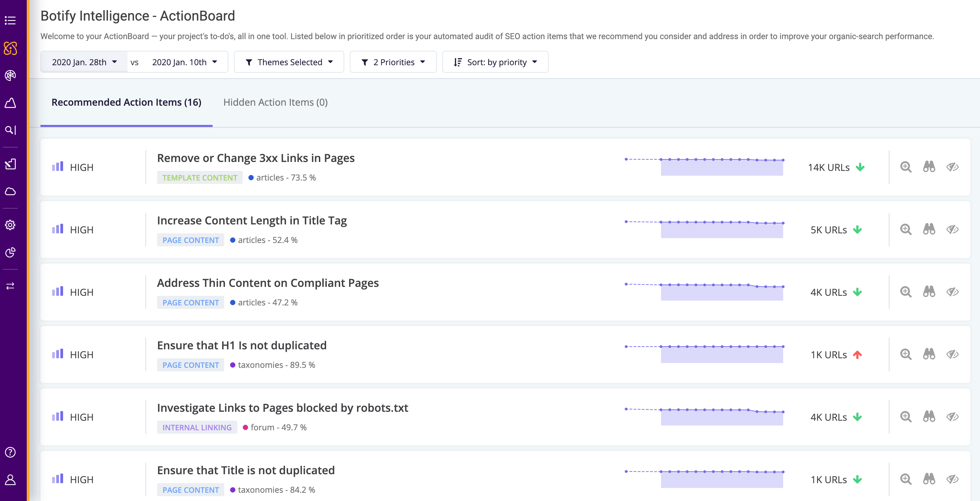Open the keyword search sidebar icon

(x=10, y=130)
